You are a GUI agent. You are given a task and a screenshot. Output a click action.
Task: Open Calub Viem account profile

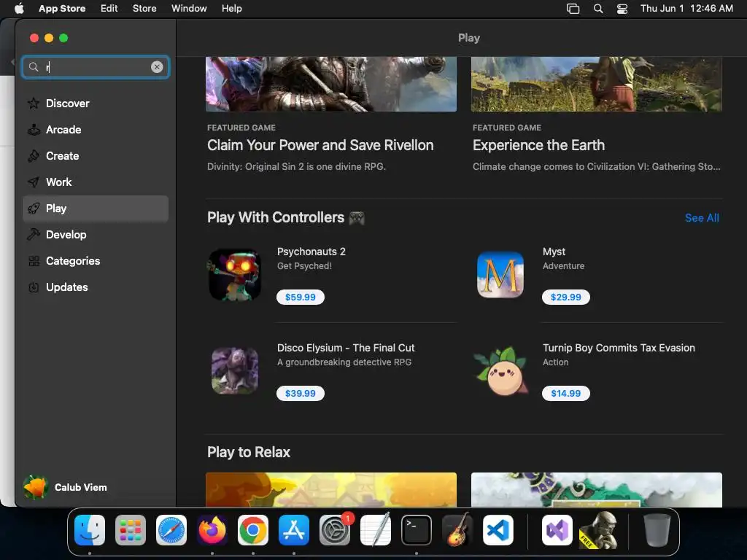pos(65,487)
